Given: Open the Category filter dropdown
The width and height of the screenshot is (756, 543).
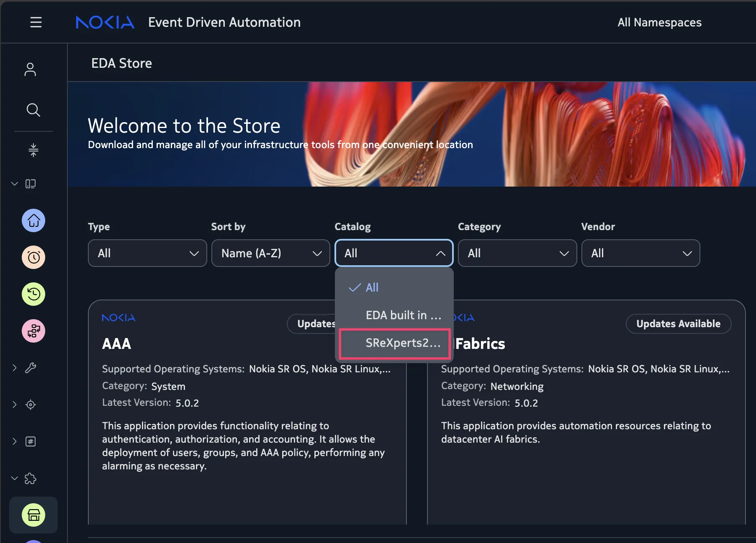Looking at the screenshot, I should [x=517, y=253].
